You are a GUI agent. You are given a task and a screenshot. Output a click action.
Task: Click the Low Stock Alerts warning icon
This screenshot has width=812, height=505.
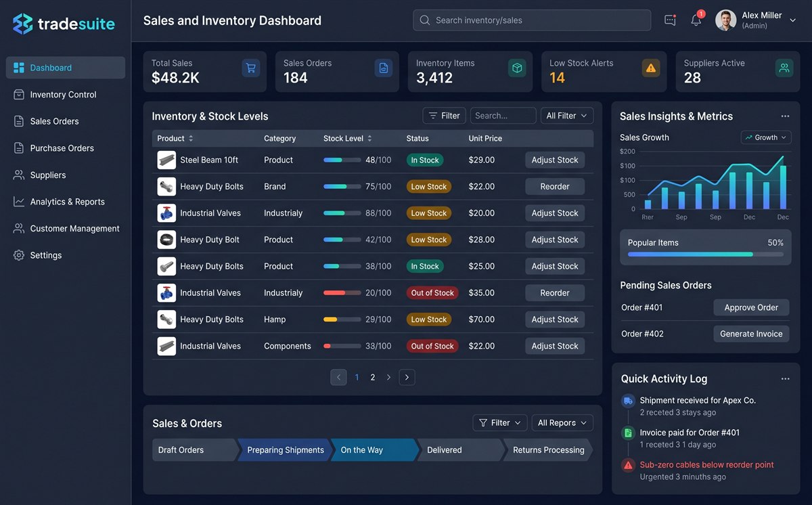tap(651, 68)
